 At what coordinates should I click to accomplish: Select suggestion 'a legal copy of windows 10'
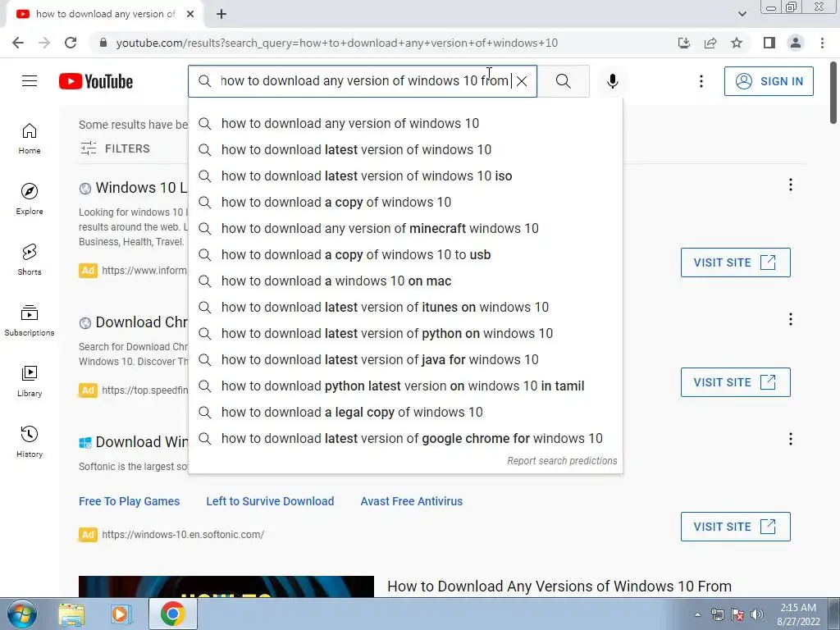(x=405, y=412)
